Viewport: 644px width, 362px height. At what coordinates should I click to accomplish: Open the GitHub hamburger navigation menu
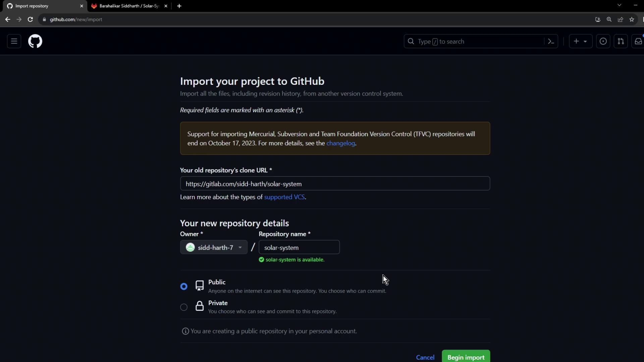(14, 41)
